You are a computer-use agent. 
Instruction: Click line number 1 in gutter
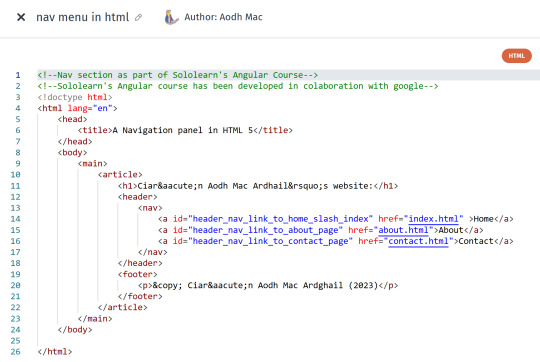click(18, 75)
